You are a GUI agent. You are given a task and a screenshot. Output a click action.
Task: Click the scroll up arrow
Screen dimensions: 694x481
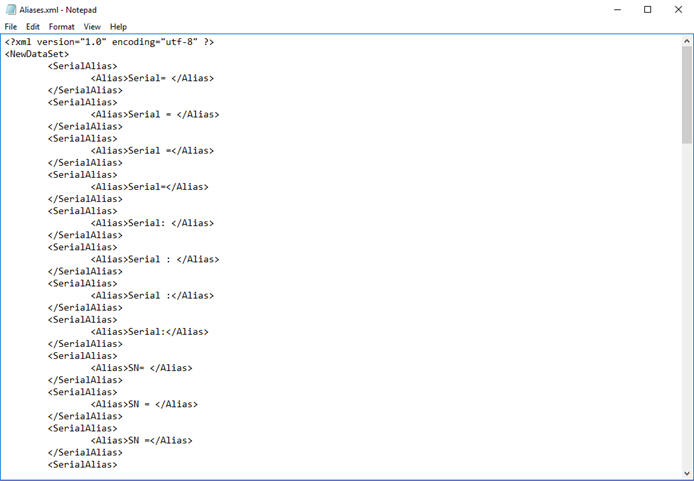click(686, 41)
